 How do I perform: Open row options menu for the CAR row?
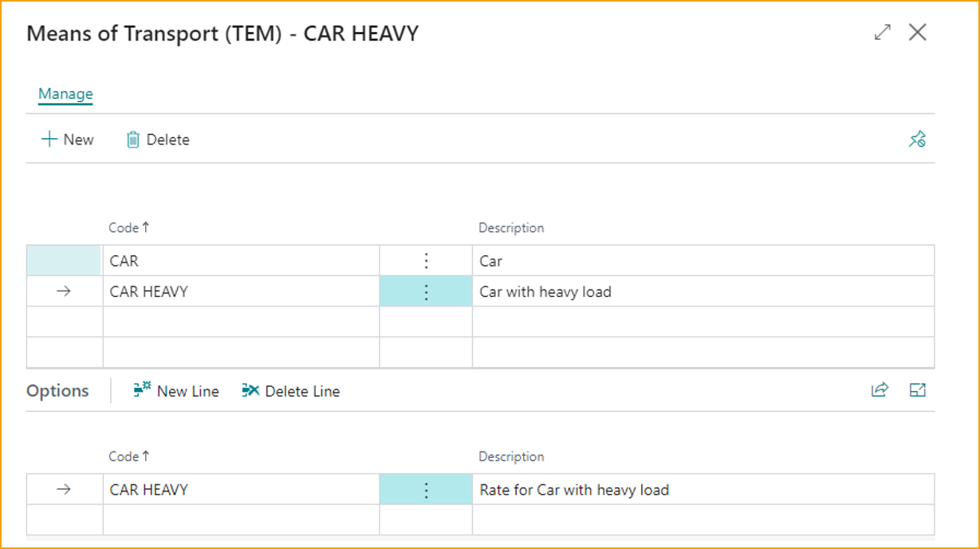coord(426,260)
